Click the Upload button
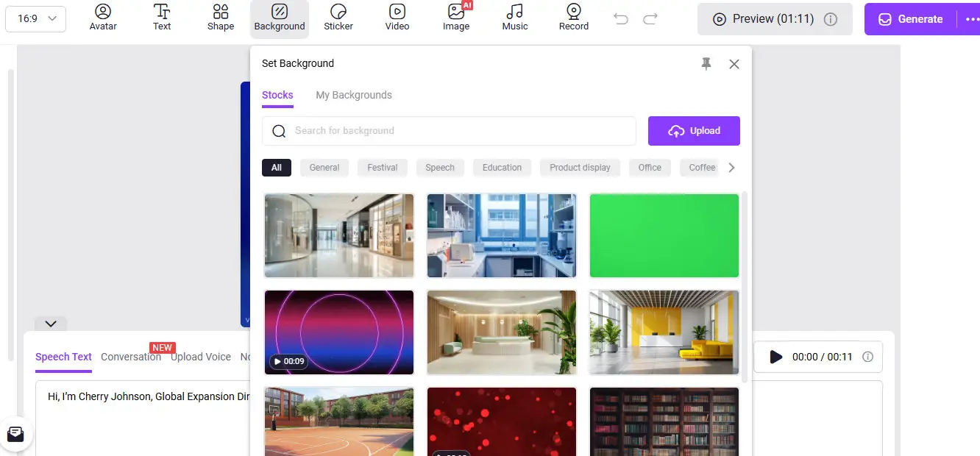Viewport: 980px width, 456px height. [694, 131]
